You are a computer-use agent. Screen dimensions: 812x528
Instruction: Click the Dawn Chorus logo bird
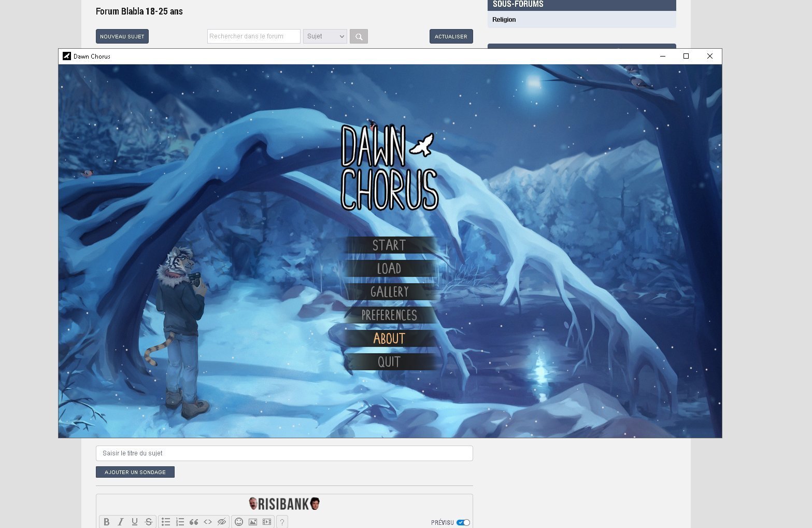click(422, 145)
